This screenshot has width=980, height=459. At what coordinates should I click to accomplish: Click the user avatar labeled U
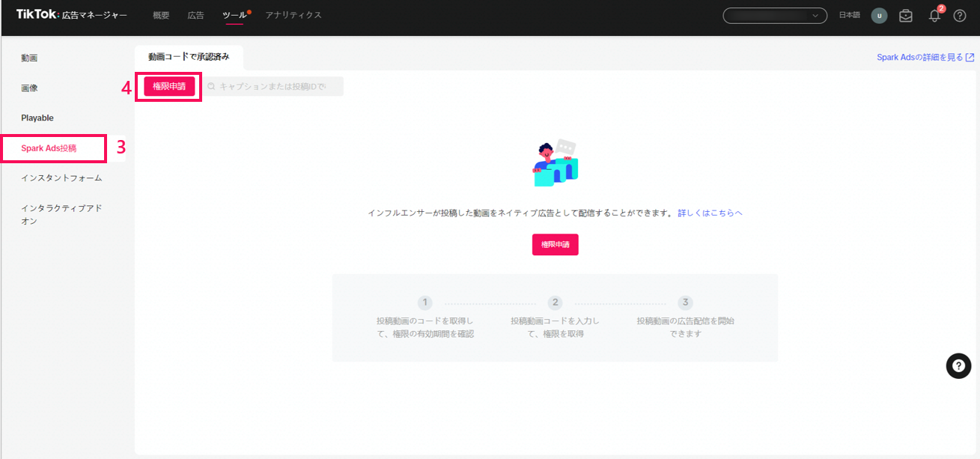pyautogui.click(x=879, y=16)
